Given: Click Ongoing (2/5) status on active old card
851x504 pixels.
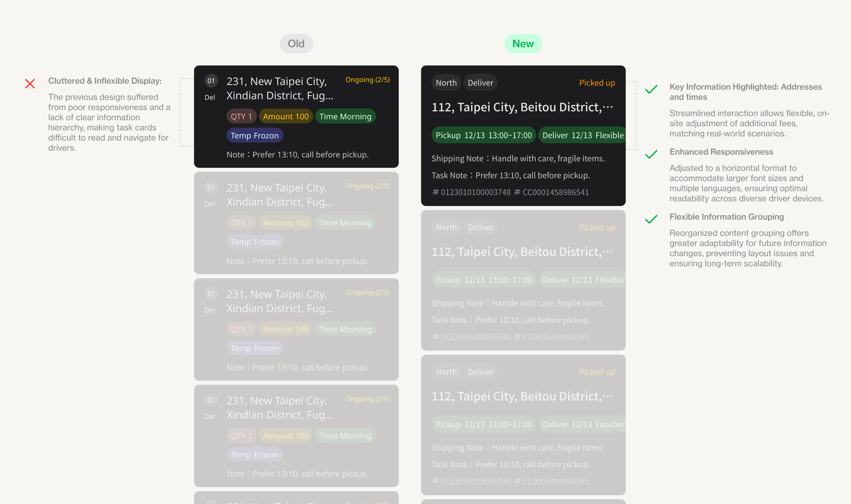Looking at the screenshot, I should pyautogui.click(x=367, y=79).
